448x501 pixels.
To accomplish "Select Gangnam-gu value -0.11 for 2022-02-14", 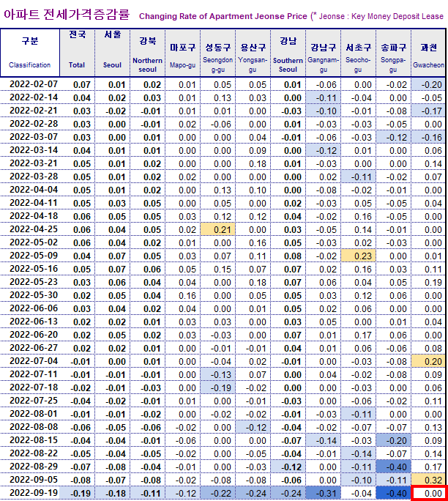I will tap(323, 97).
